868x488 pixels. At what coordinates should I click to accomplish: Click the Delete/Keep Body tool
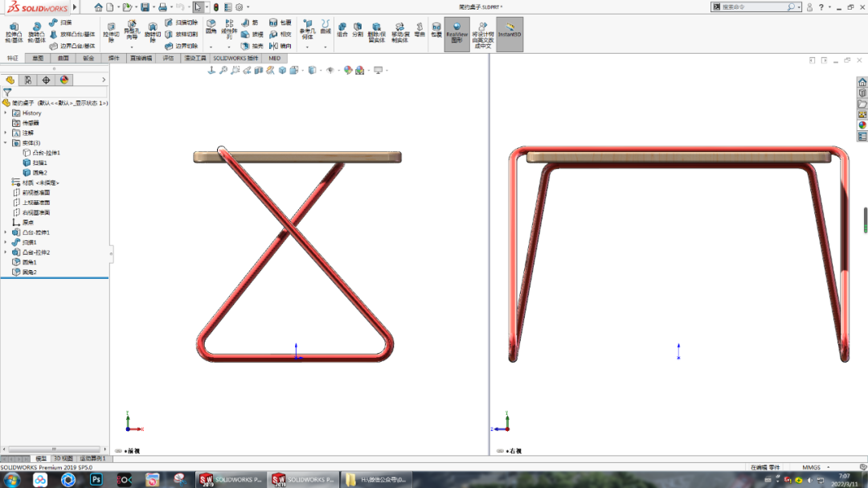pyautogui.click(x=376, y=33)
